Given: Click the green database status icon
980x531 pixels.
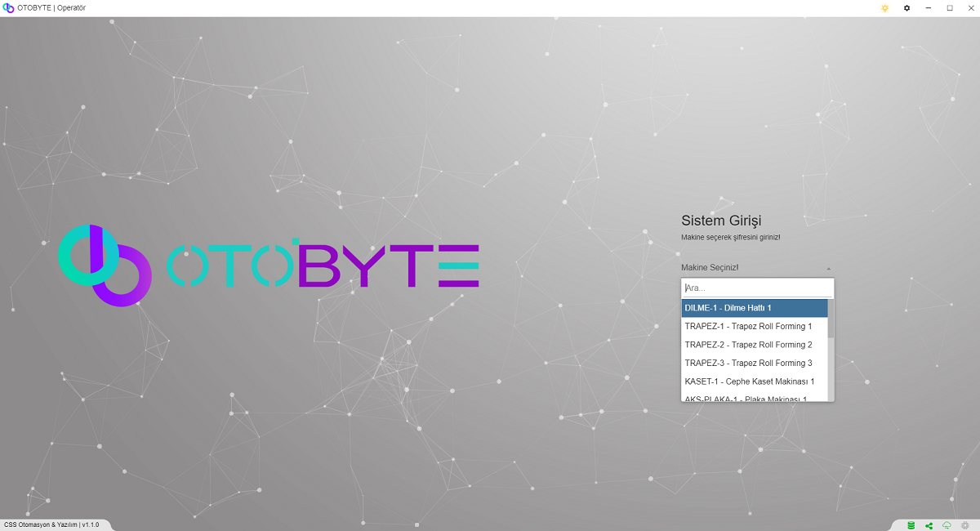Looking at the screenshot, I should [x=911, y=524].
